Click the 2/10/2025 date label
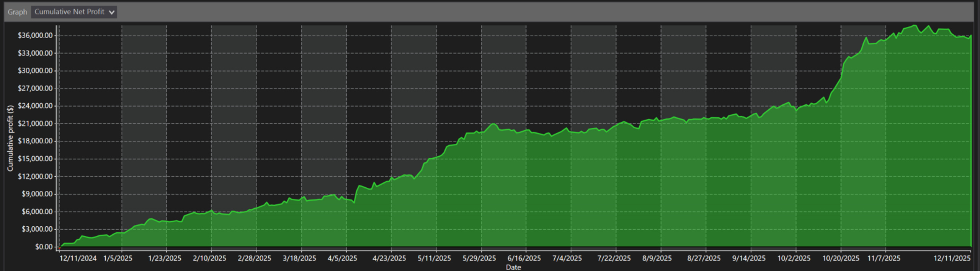The height and width of the screenshot is (271, 980). (209, 258)
